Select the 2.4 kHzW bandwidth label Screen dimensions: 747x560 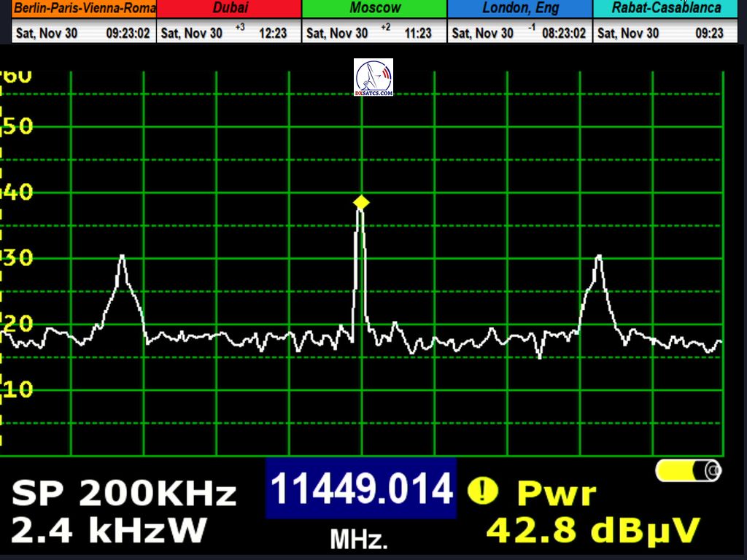point(108,530)
